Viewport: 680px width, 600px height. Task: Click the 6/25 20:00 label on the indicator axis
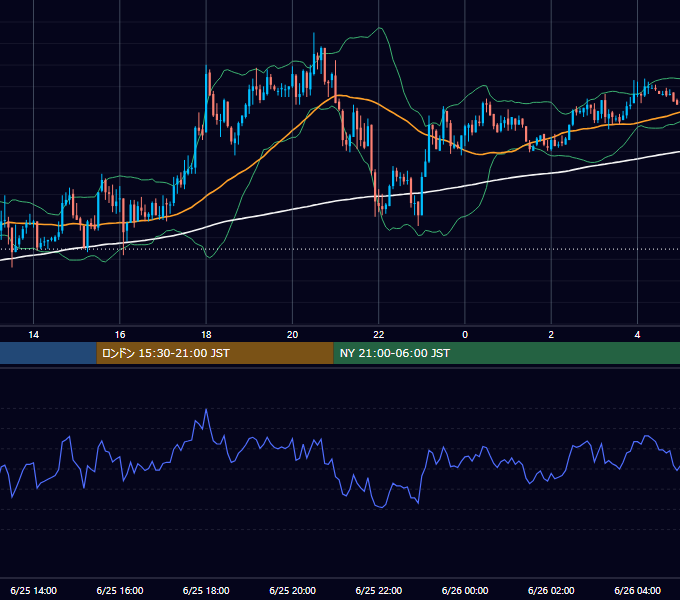[x=292, y=590]
